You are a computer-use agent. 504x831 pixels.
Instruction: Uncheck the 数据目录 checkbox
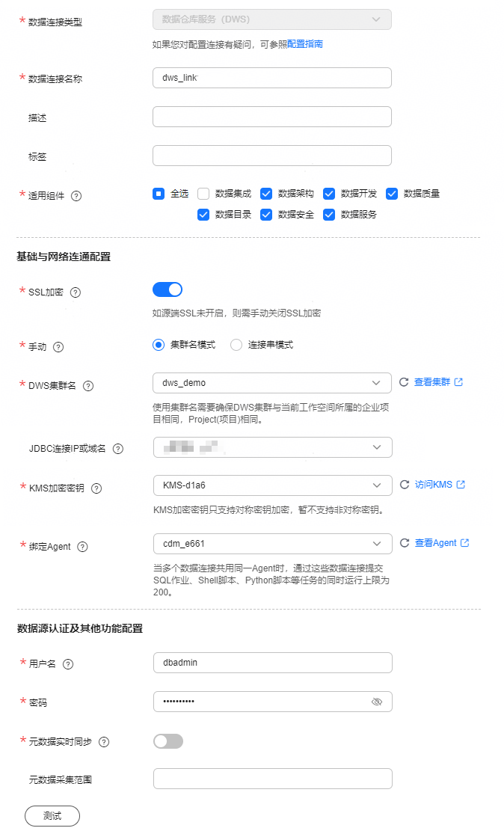(x=203, y=215)
